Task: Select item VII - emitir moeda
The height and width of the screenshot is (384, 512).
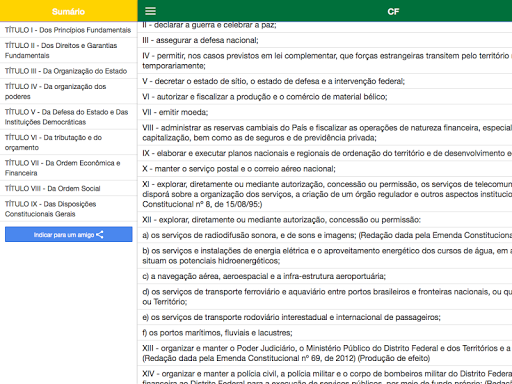Action: pyautogui.click(x=325, y=112)
